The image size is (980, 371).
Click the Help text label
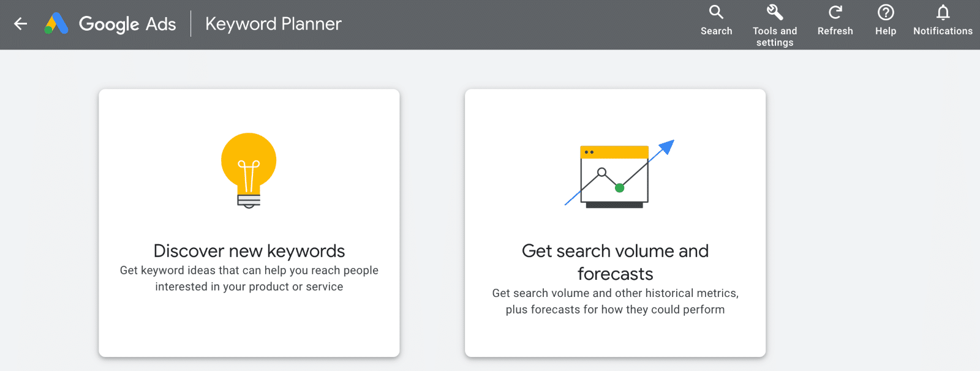pyautogui.click(x=886, y=31)
